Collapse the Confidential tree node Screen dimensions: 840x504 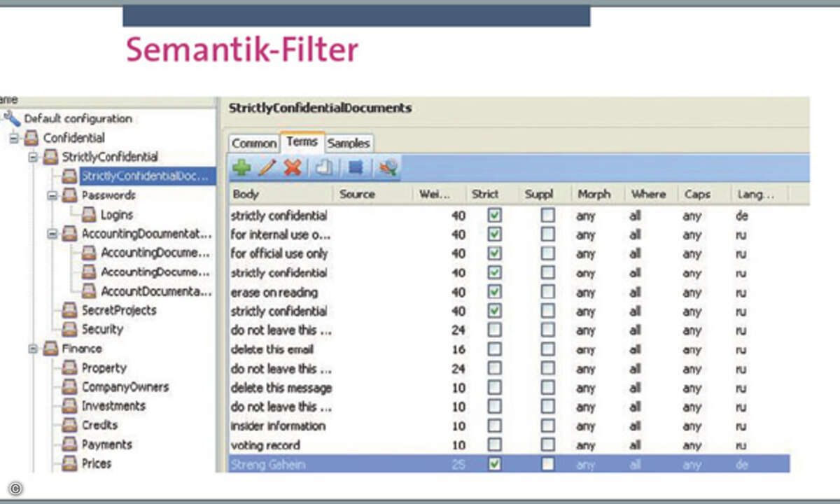point(14,138)
